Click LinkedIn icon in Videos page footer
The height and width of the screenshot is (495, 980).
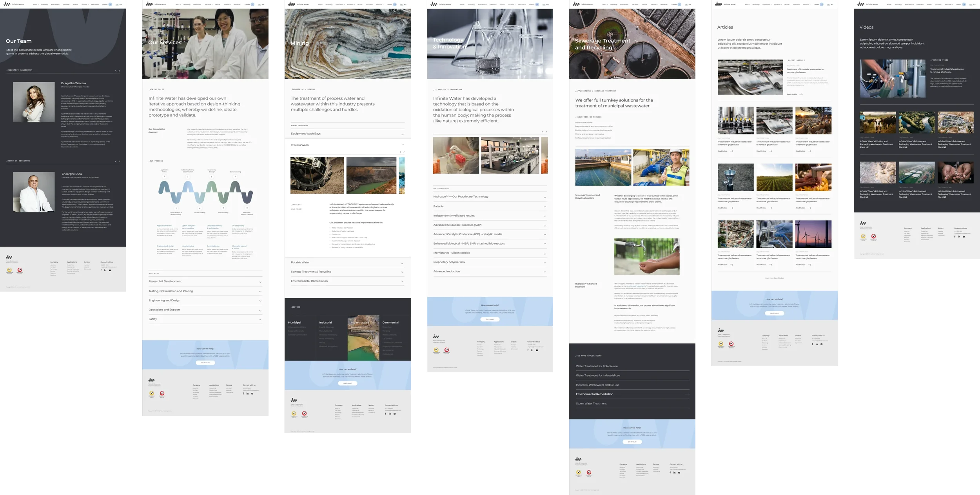click(959, 237)
